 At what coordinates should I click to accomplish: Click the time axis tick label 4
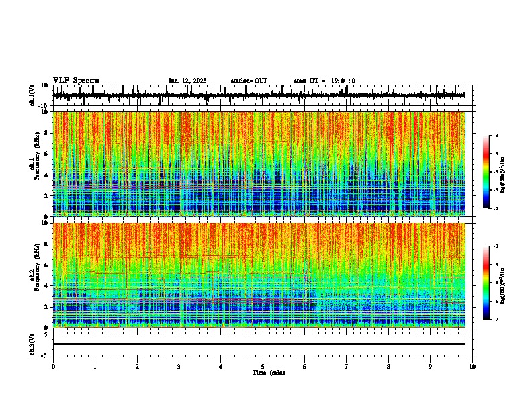[220, 367]
